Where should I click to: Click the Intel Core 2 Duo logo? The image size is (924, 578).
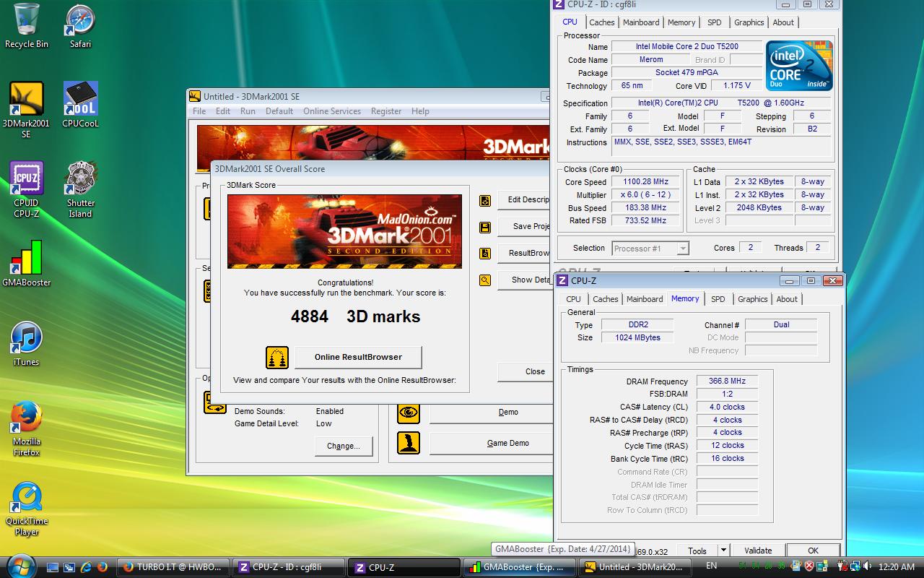point(799,66)
